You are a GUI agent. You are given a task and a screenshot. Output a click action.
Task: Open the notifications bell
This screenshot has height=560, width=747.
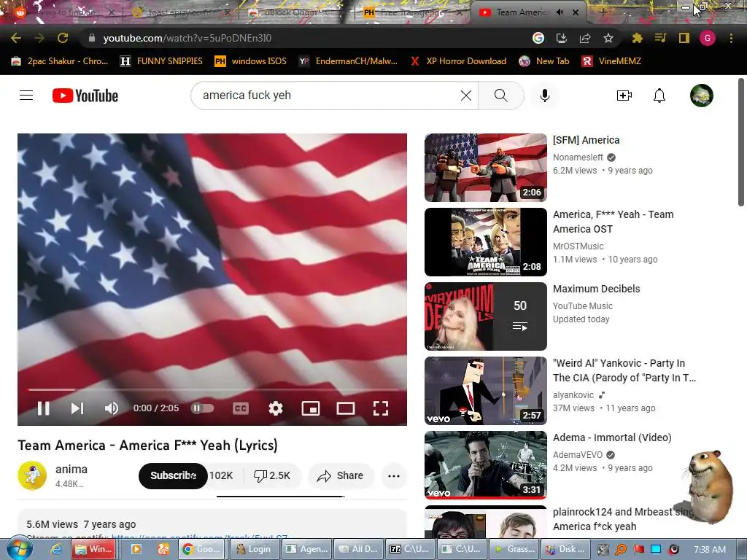coord(659,96)
